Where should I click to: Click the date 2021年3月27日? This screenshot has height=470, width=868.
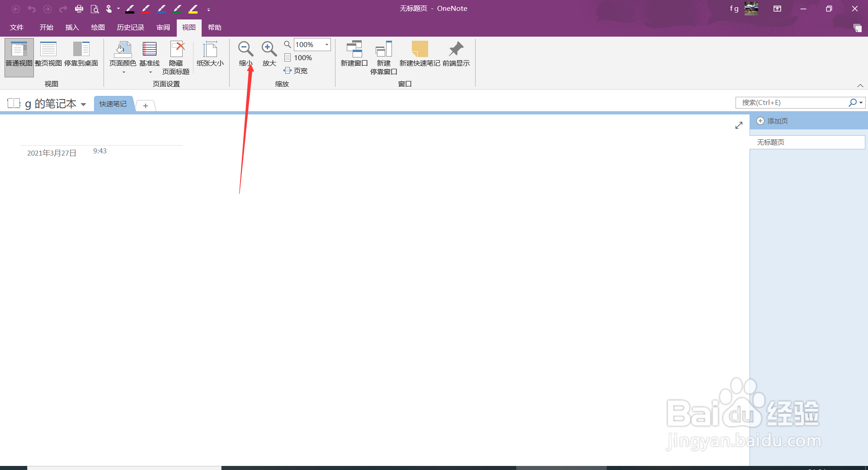[x=52, y=153]
